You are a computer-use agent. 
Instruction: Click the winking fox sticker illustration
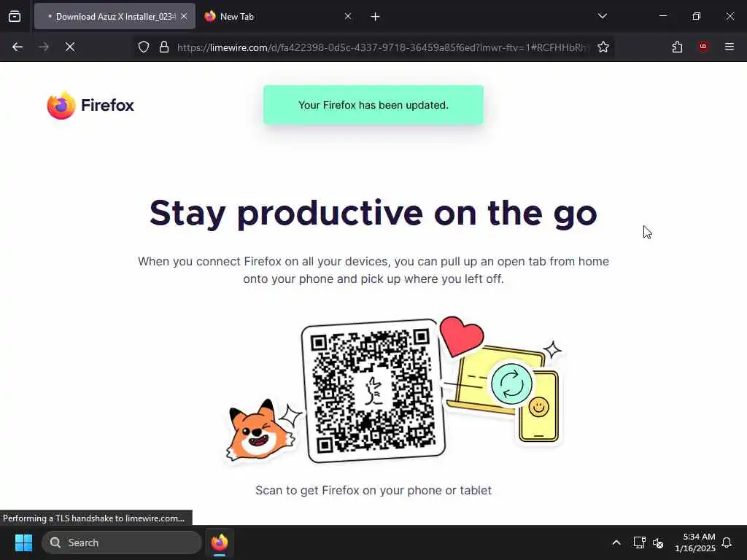259,430
